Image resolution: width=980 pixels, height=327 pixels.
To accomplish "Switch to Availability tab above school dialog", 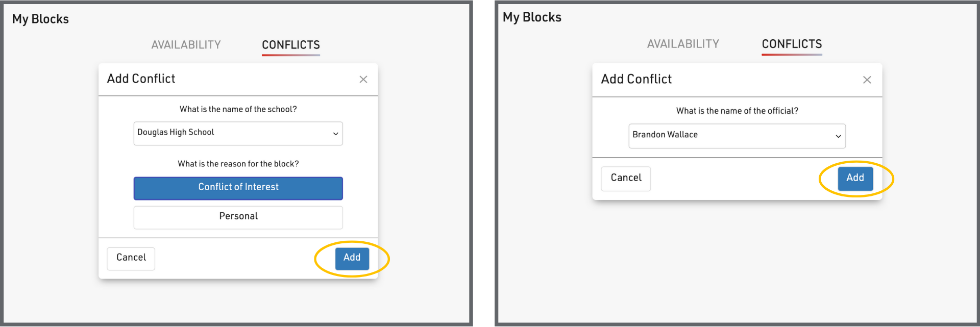I will (186, 45).
